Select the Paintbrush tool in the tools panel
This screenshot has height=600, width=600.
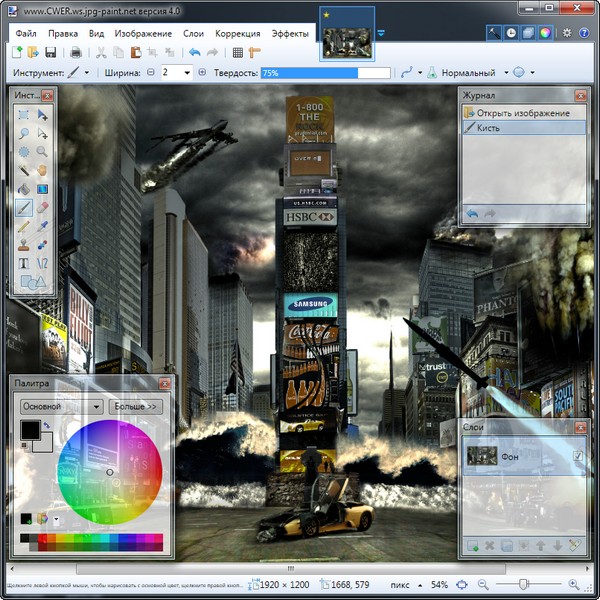pyautogui.click(x=24, y=208)
